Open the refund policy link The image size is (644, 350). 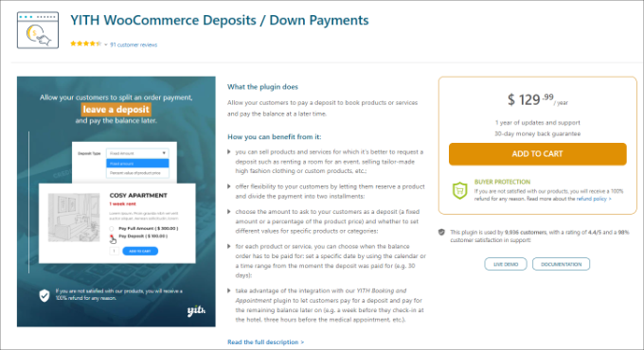594,199
